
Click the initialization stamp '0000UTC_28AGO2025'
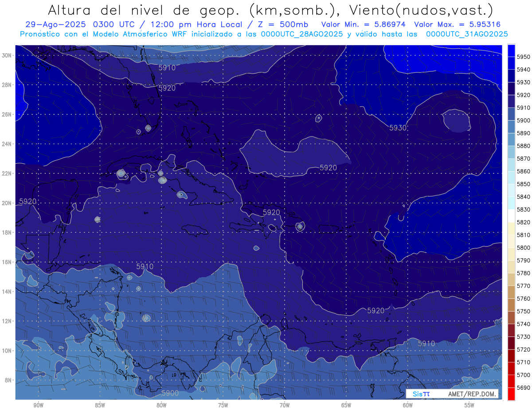pos(302,34)
